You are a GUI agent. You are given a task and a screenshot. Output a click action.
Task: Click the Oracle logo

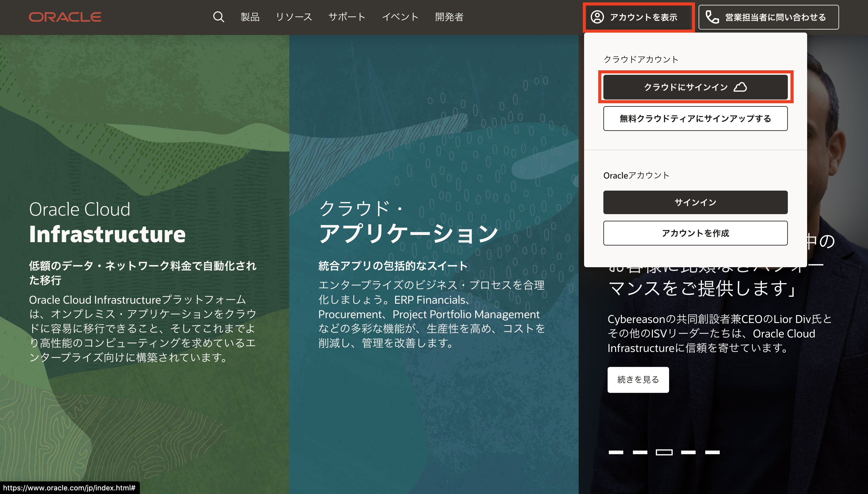[x=65, y=17]
